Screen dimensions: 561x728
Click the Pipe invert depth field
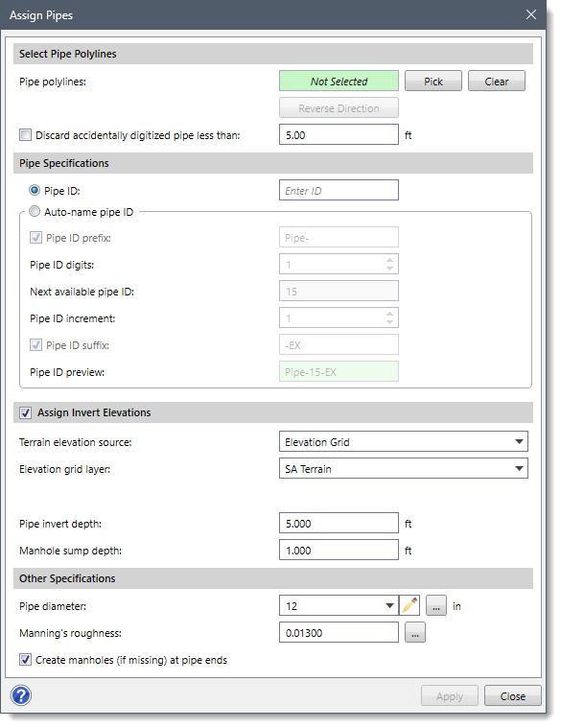(x=339, y=524)
